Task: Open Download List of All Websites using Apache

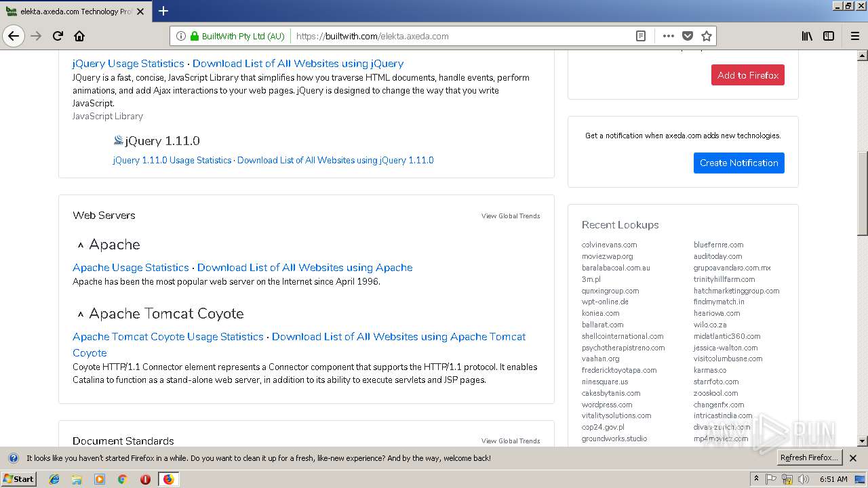Action: tap(305, 267)
